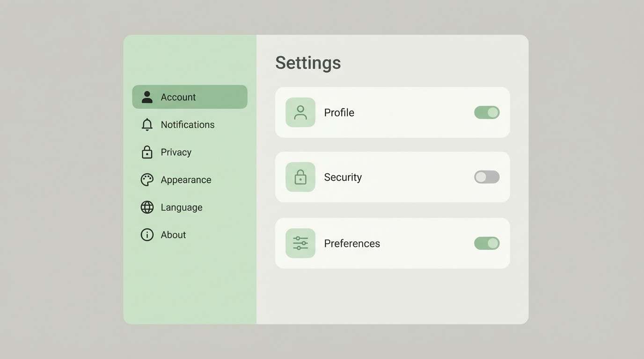Click the globe icon beside Language
Screen dimensions: 644x359
click(x=146, y=207)
